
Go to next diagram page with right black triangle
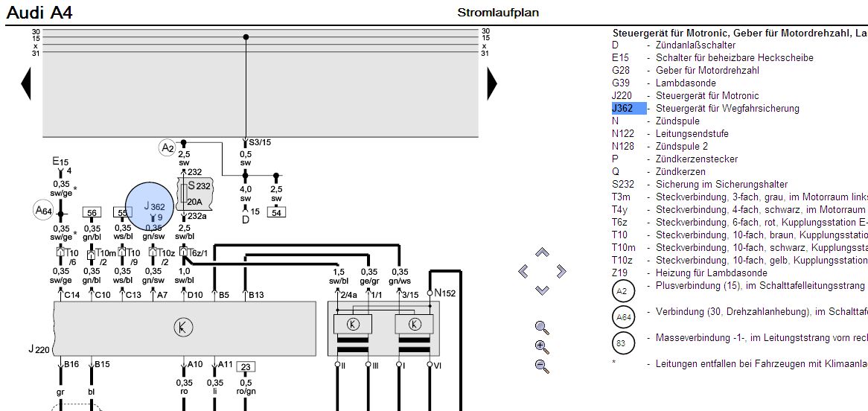pyautogui.click(x=491, y=83)
